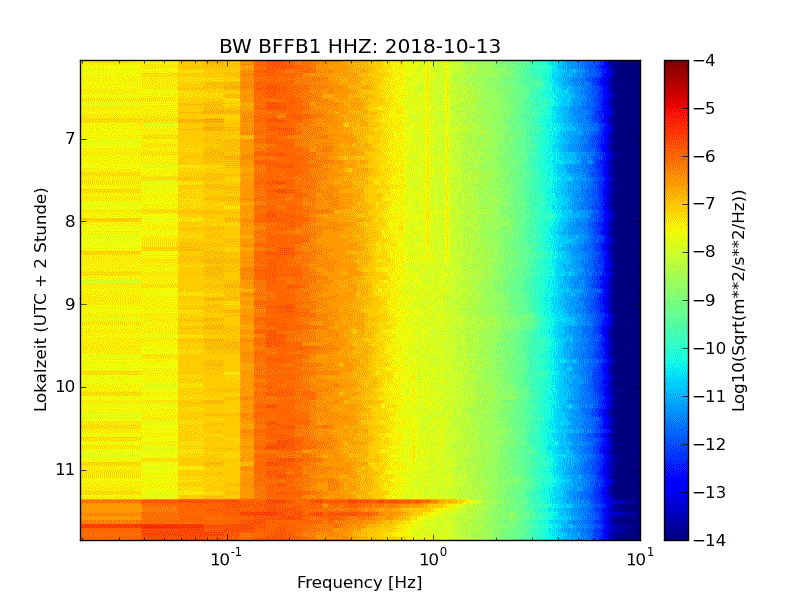Viewport: 800px width, 600px height.
Task: Click the plot title 'BW BFFB1 HHZ: 2018-10-13'
Action: tap(360, 46)
